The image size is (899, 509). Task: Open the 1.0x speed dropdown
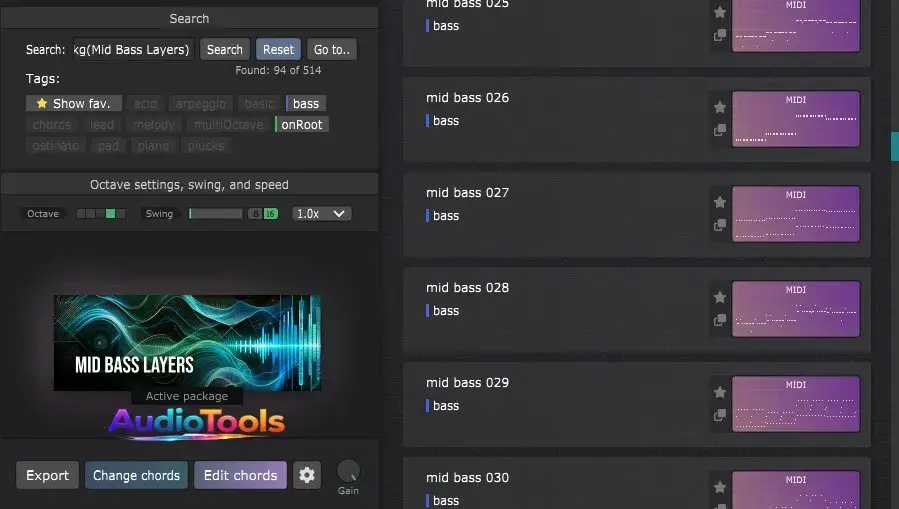pos(321,214)
